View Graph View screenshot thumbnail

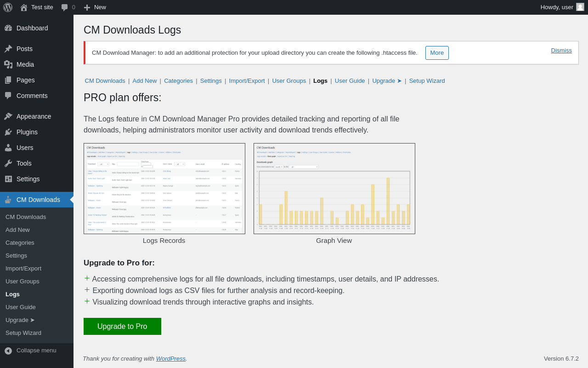[x=334, y=189]
